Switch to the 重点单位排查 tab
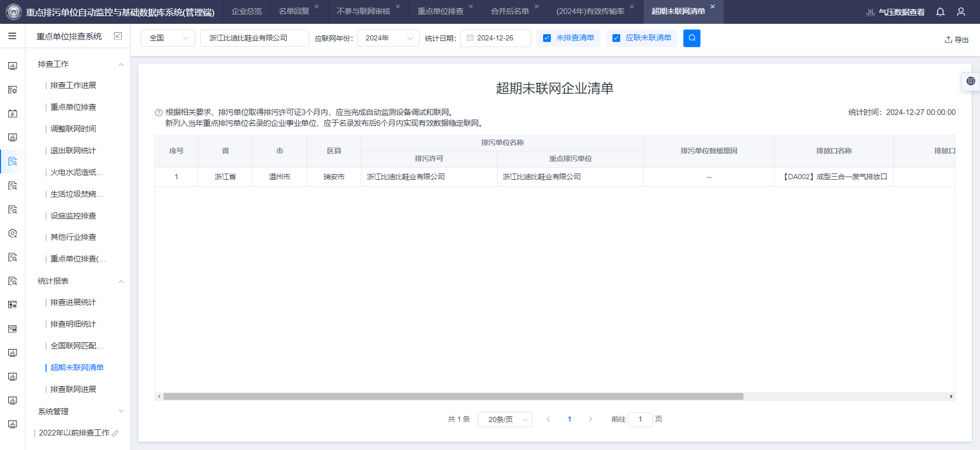This screenshot has width=980, height=450. pyautogui.click(x=441, y=11)
